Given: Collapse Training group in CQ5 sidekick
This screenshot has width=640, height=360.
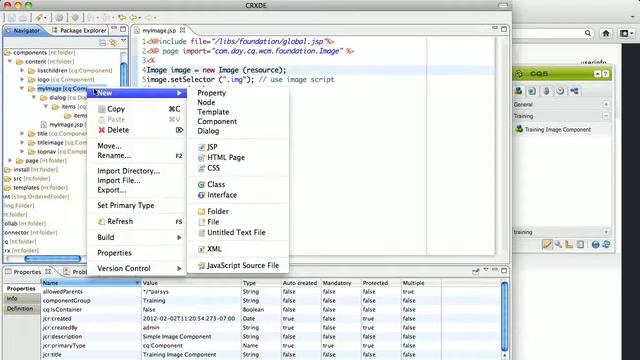Looking at the screenshot, I should (x=606, y=116).
